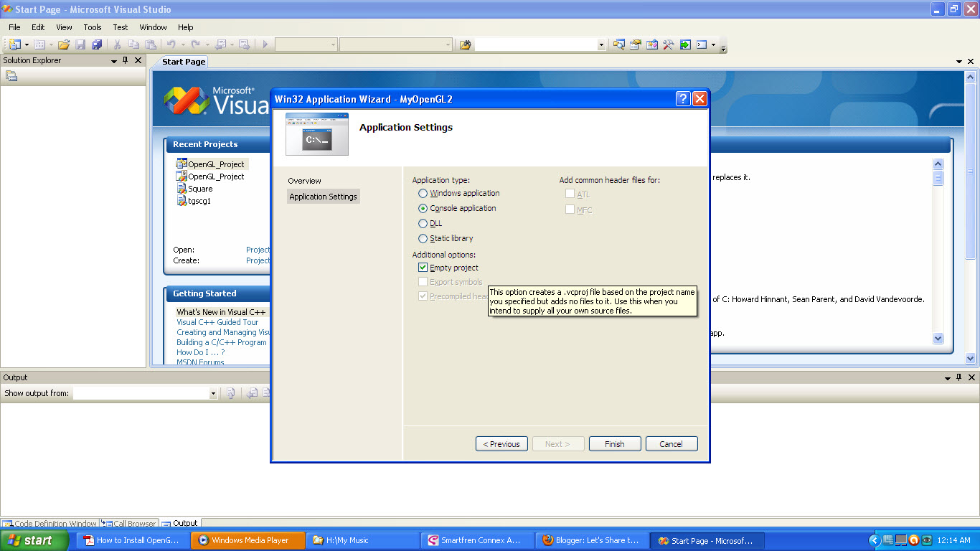Screen dimensions: 980x551
Task: Click the Start Debugging arrow icon
Action: point(265,44)
